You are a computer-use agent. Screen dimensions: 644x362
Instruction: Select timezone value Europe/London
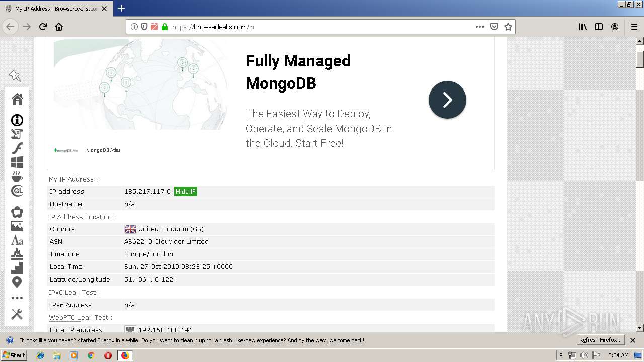click(148, 254)
